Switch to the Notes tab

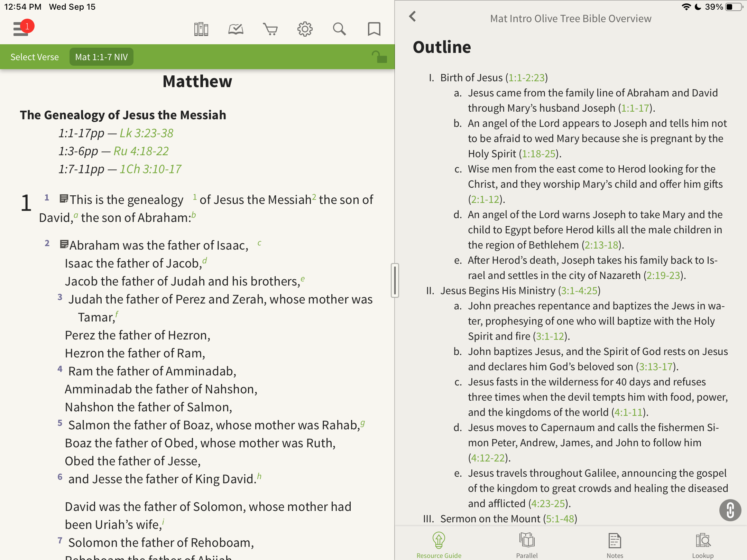615,545
